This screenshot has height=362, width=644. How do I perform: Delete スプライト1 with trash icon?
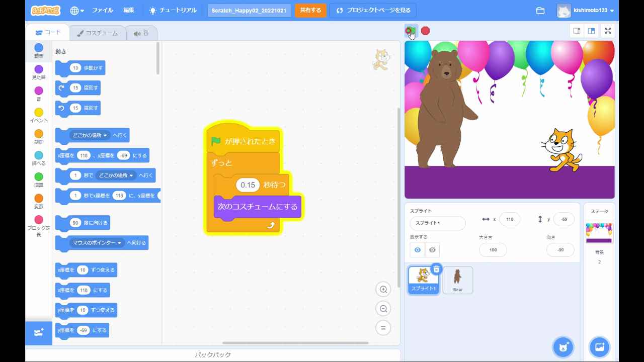coord(436,269)
